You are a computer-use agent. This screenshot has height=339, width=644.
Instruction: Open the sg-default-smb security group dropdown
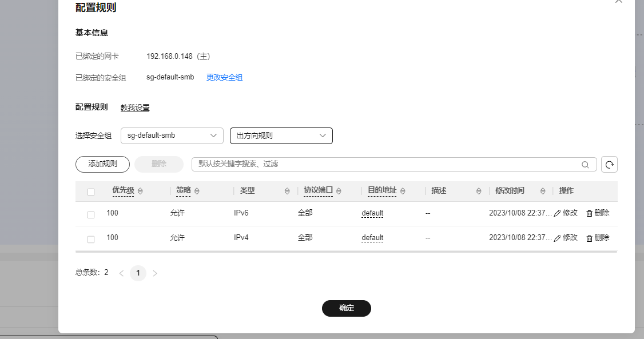pos(172,135)
